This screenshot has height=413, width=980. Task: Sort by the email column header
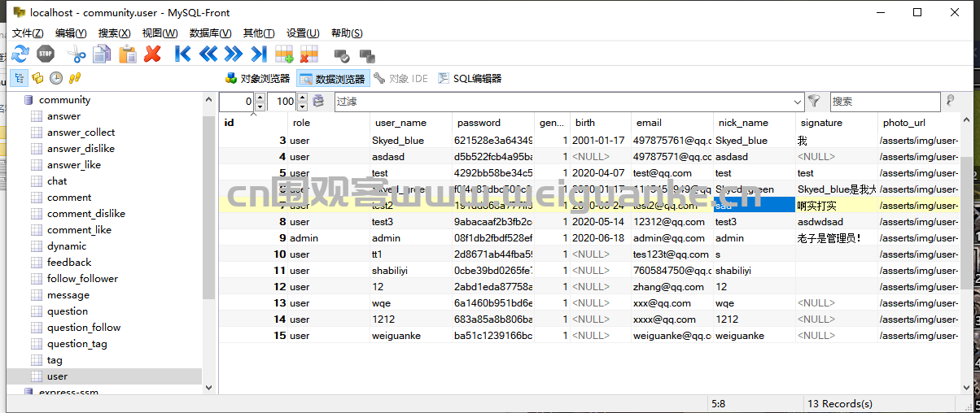(672, 123)
